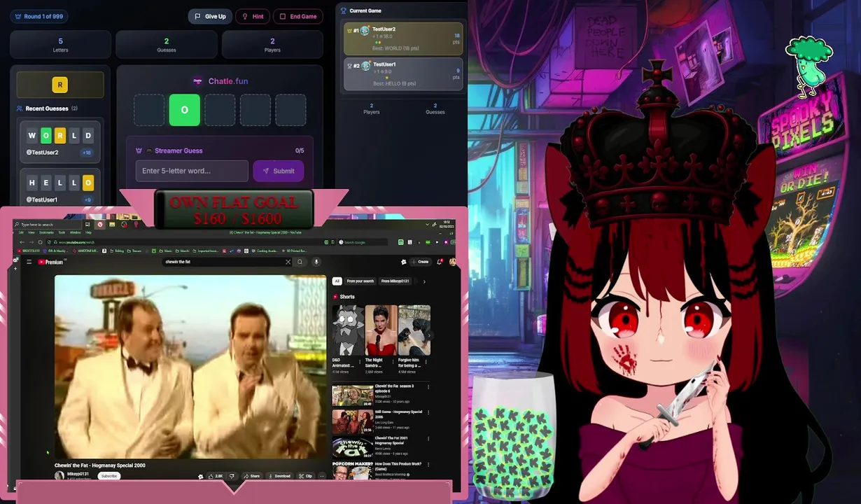861x504 pixels.
Task: Dislike the Hogmanay Special video
Action: pyautogui.click(x=232, y=476)
